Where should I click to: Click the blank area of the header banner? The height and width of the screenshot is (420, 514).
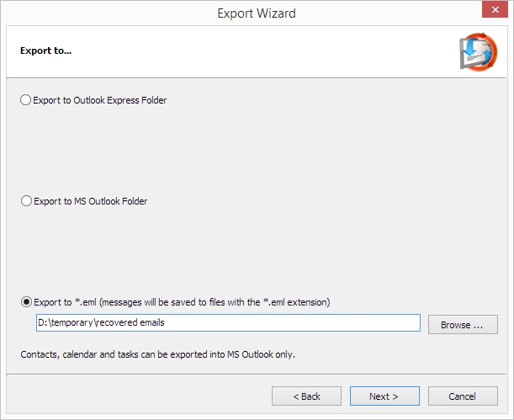tap(256, 52)
